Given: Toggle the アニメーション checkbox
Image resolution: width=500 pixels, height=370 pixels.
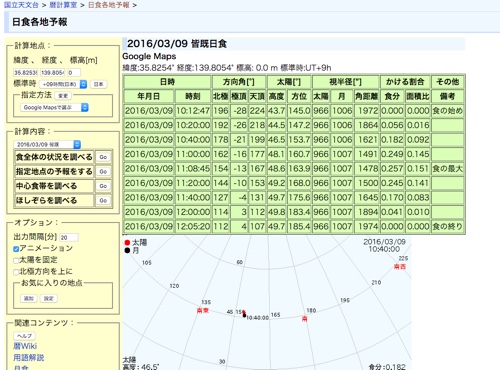Looking at the screenshot, I should pyautogui.click(x=16, y=249).
